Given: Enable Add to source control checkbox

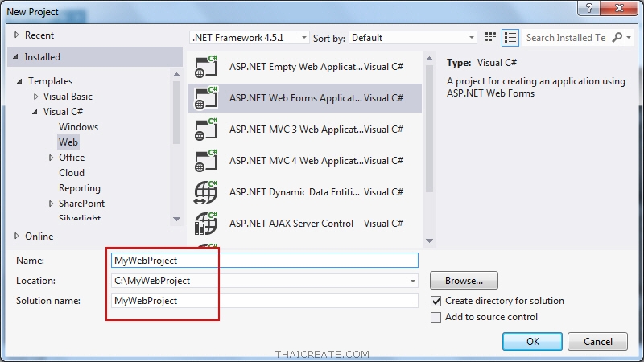Looking at the screenshot, I should [436, 317].
